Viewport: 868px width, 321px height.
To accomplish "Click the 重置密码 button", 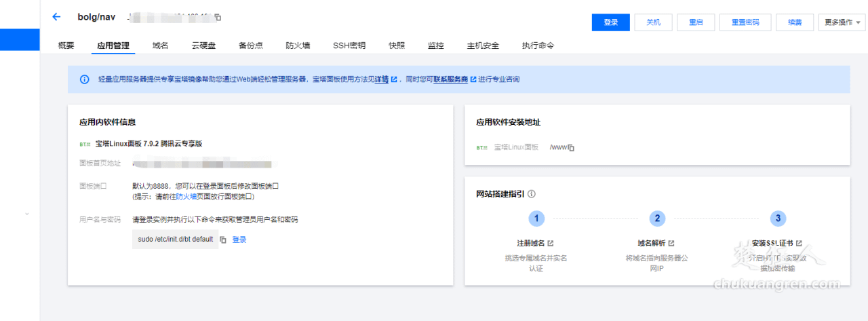I will 745,22.
